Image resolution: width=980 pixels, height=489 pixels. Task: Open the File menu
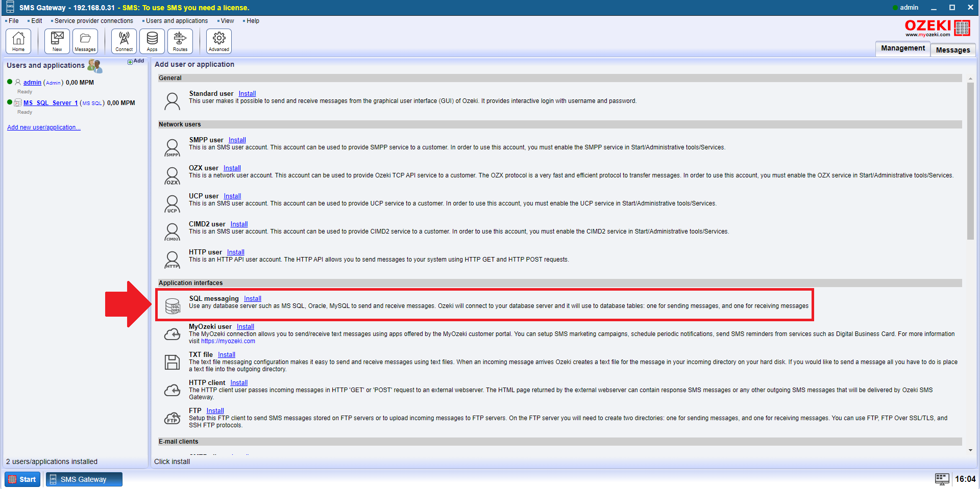tap(13, 21)
